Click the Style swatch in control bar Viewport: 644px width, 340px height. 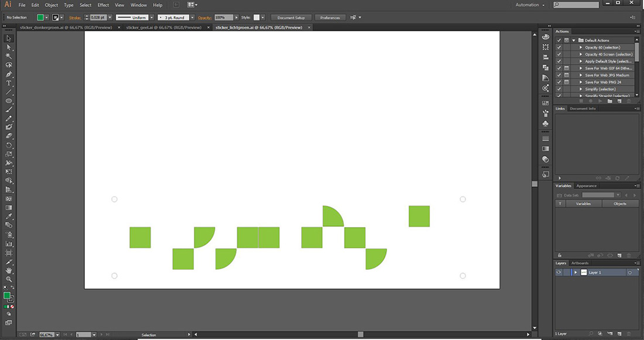pyautogui.click(x=256, y=17)
